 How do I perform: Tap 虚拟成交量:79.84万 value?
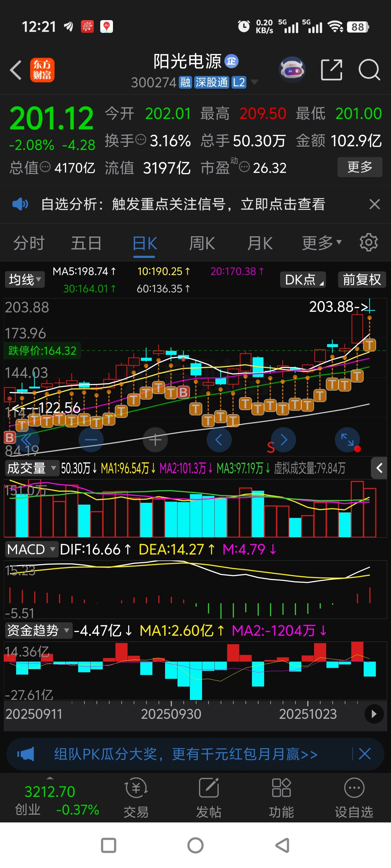(309, 468)
